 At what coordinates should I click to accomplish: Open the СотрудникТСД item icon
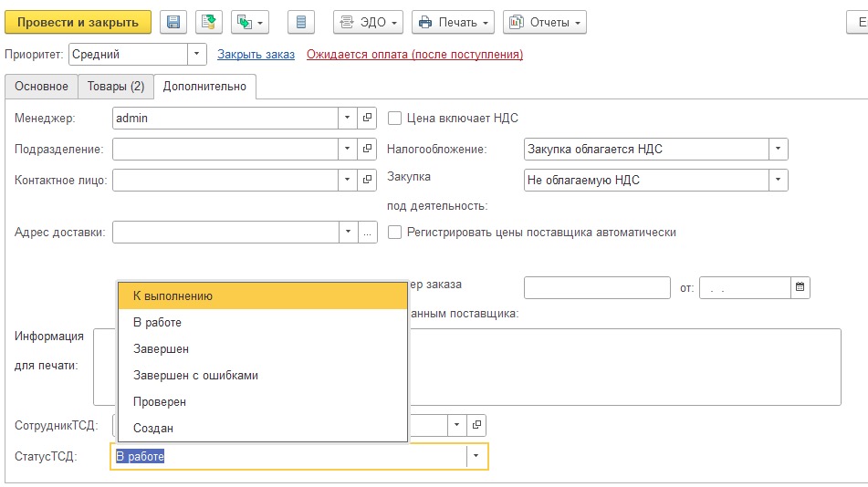point(476,425)
